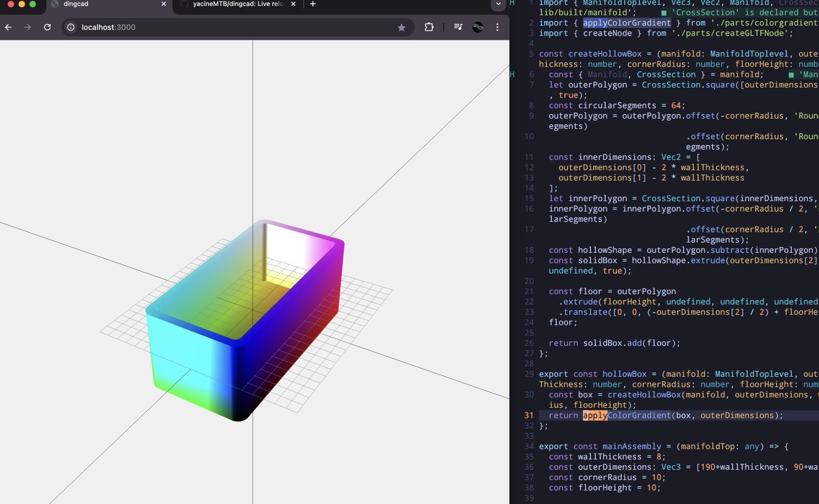Click the browser forward arrow

[27, 27]
